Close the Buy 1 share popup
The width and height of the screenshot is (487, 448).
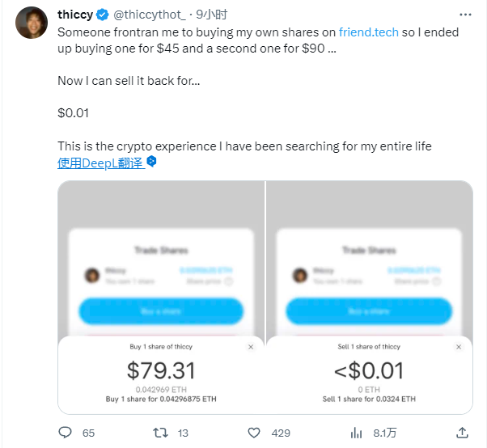coord(250,346)
